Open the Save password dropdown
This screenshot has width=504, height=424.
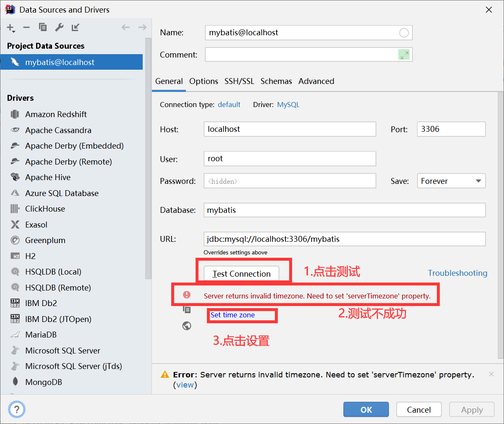451,181
